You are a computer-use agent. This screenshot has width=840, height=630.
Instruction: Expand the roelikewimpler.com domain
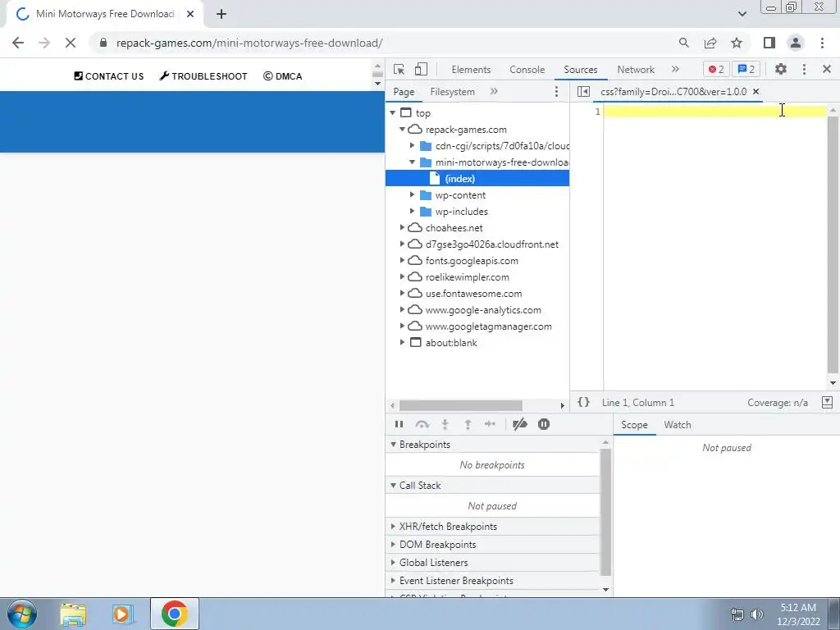pos(402,277)
